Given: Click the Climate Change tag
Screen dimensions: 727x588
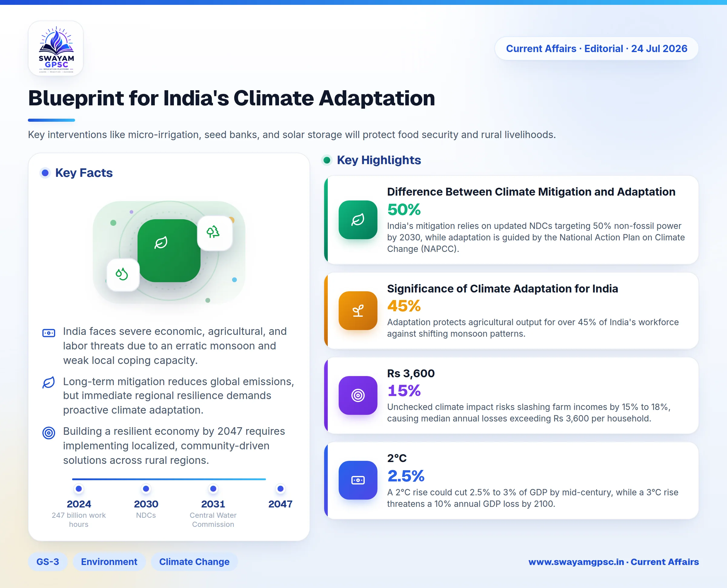Looking at the screenshot, I should (194, 562).
